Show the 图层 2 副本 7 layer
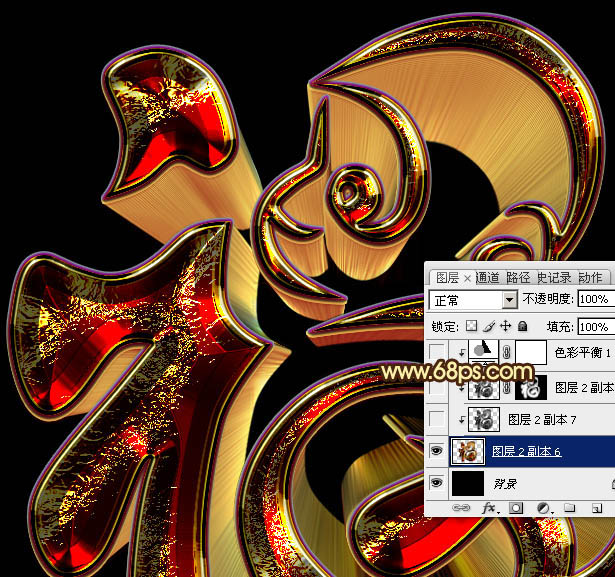 pyautogui.click(x=436, y=419)
